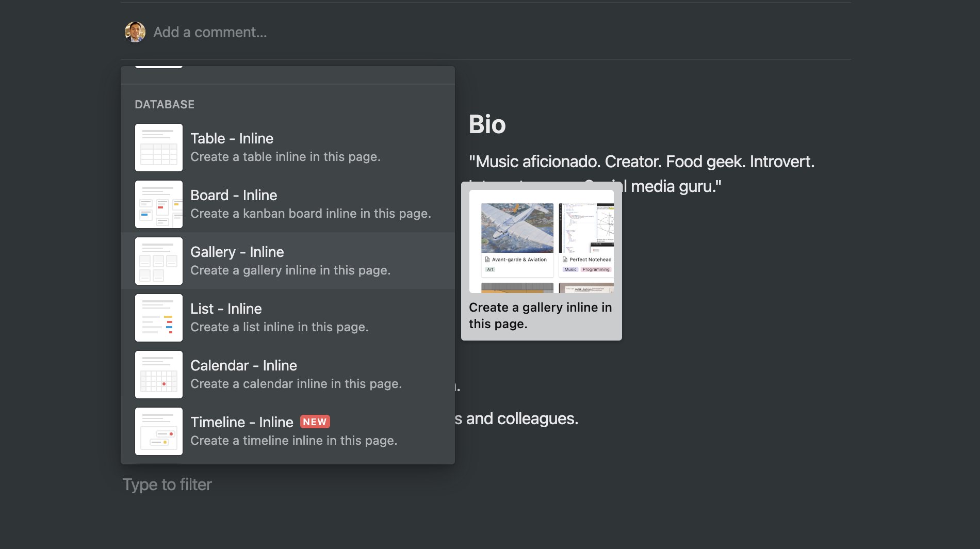Click the Gallery - Inline icon

pos(159,261)
